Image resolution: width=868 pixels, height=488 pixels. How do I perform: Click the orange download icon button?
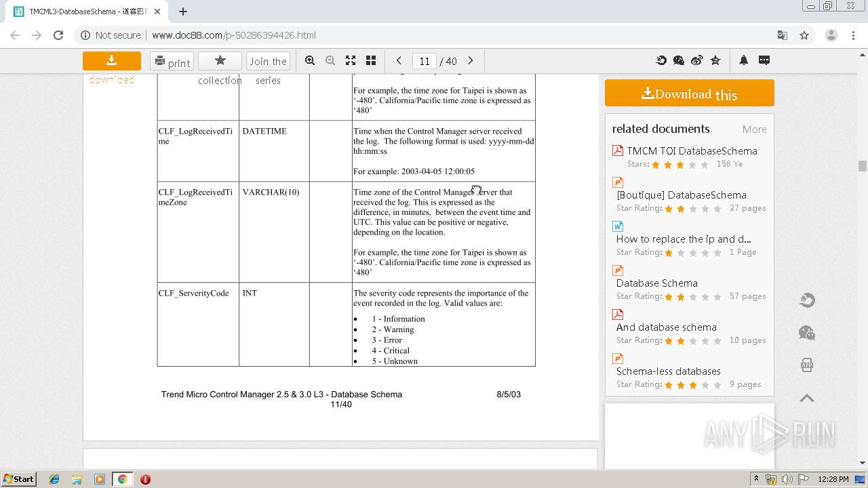coord(112,61)
